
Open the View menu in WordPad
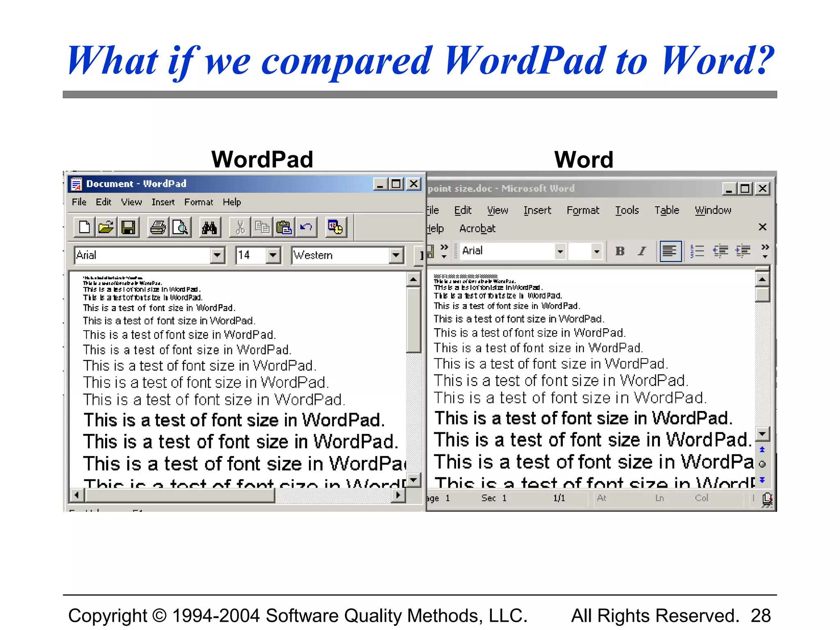(131, 202)
